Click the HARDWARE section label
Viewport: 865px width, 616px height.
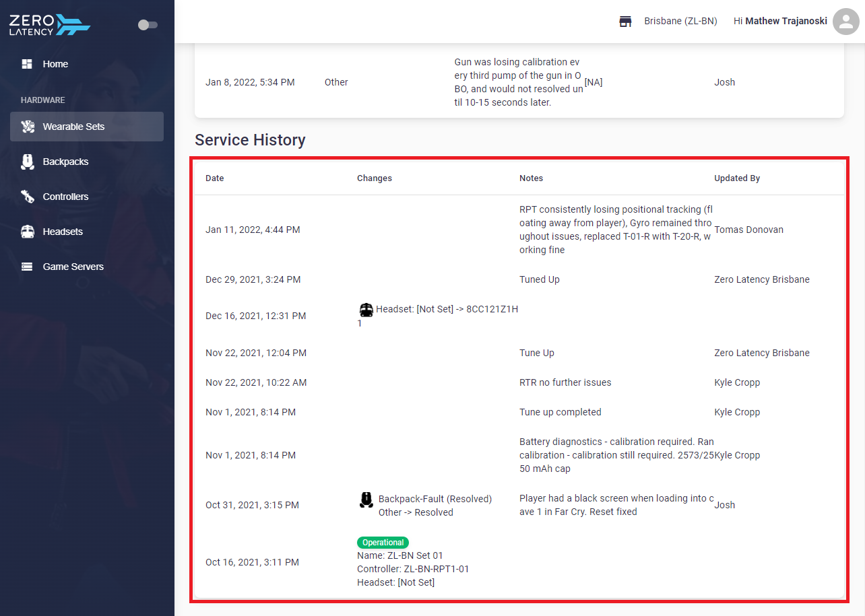point(43,100)
